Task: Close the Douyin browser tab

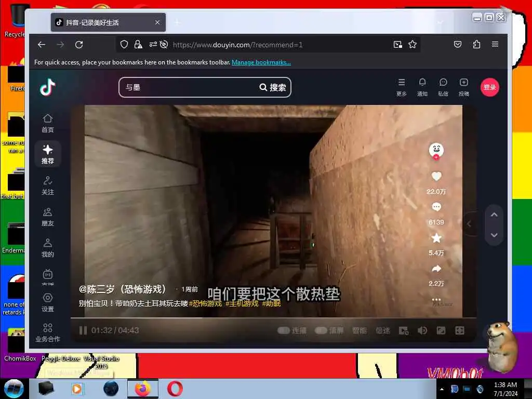Action: click(x=157, y=22)
